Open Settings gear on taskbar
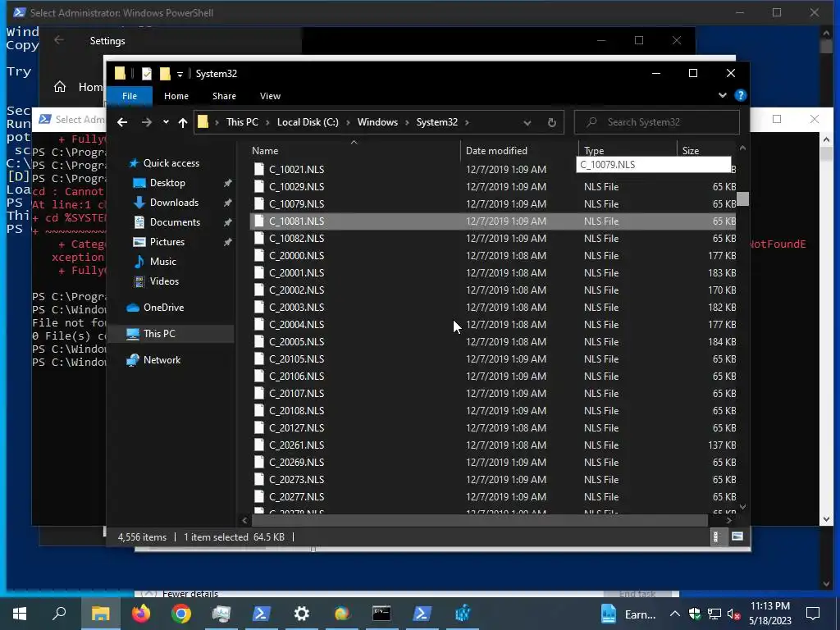The width and height of the screenshot is (840, 630). (x=302, y=614)
